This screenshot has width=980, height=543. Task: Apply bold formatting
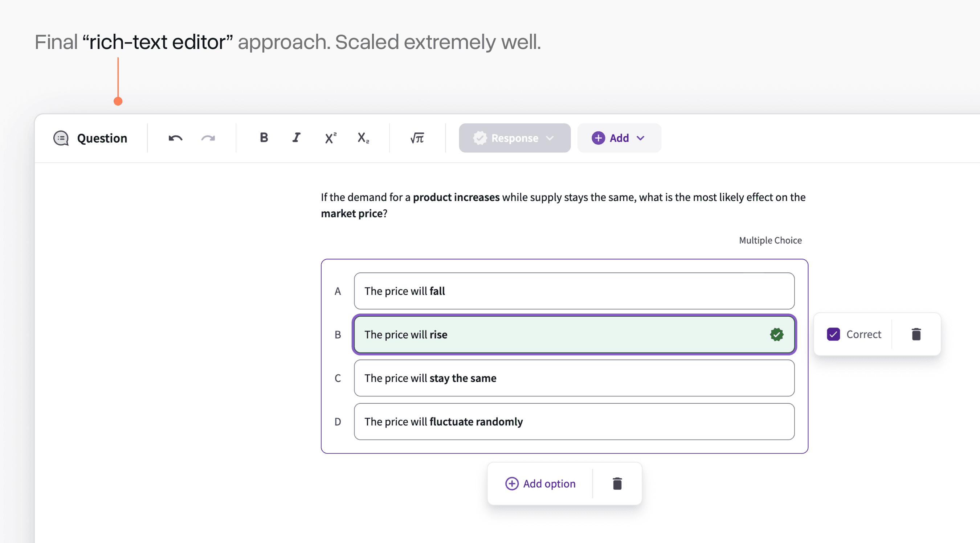(264, 138)
